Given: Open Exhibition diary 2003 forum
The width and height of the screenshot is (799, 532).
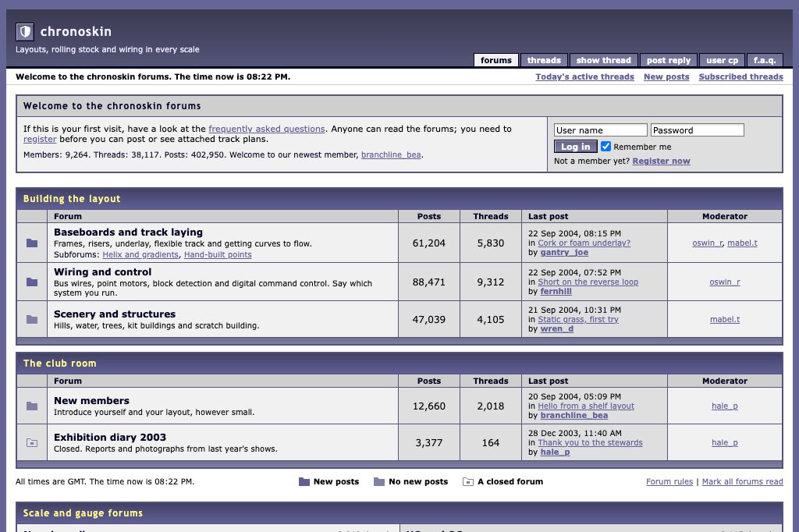Looking at the screenshot, I should coord(110,437).
